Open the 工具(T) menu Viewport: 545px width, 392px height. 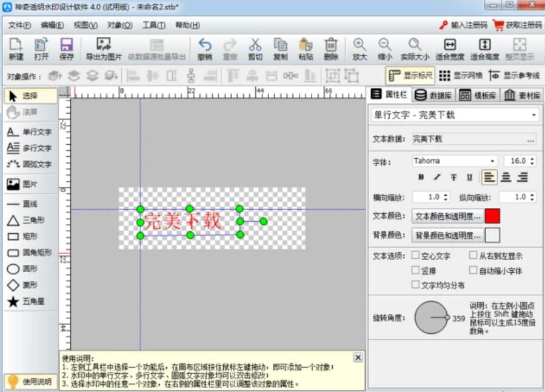click(x=153, y=25)
